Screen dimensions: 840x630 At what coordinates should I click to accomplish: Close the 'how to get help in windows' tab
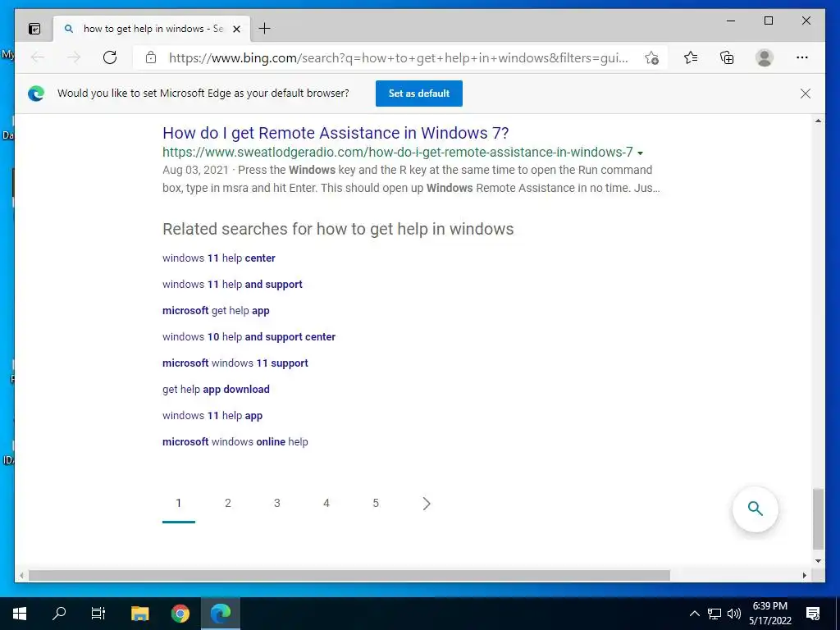236,29
